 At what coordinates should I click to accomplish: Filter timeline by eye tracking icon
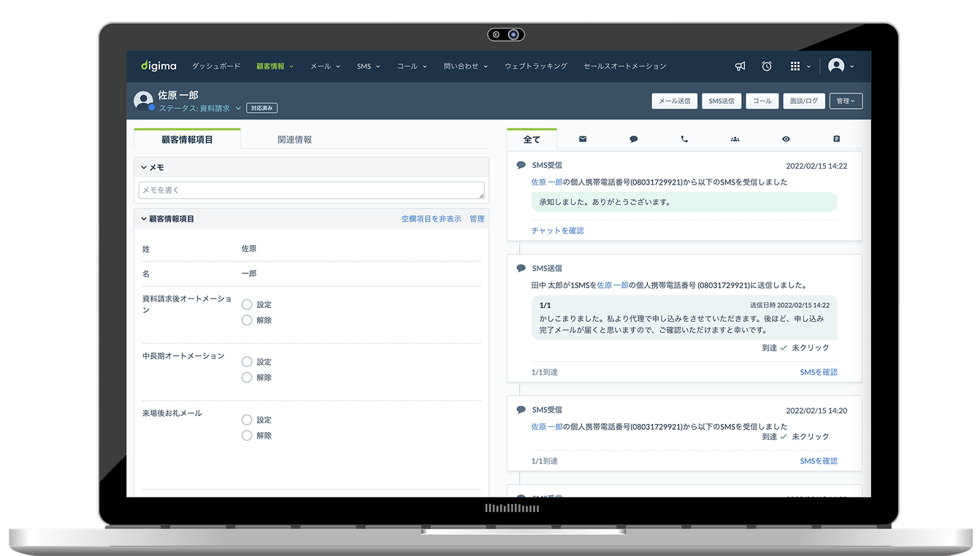(x=786, y=139)
